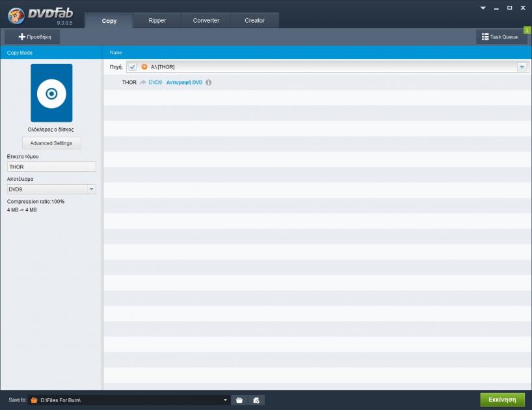This screenshot has width=532, height=410.
Task: Click the Name column header
Action: click(x=116, y=53)
